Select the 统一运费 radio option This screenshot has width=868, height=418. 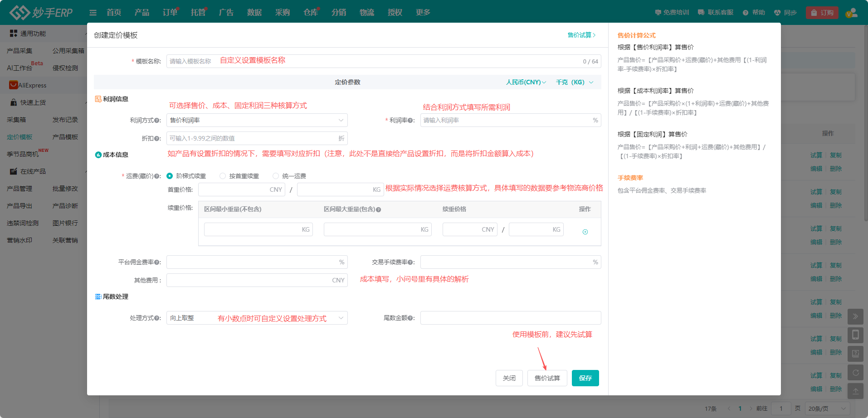click(276, 176)
